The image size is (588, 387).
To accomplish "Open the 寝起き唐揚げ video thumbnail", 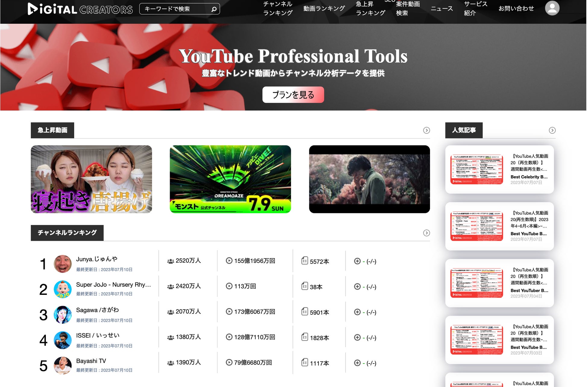I will point(91,179).
